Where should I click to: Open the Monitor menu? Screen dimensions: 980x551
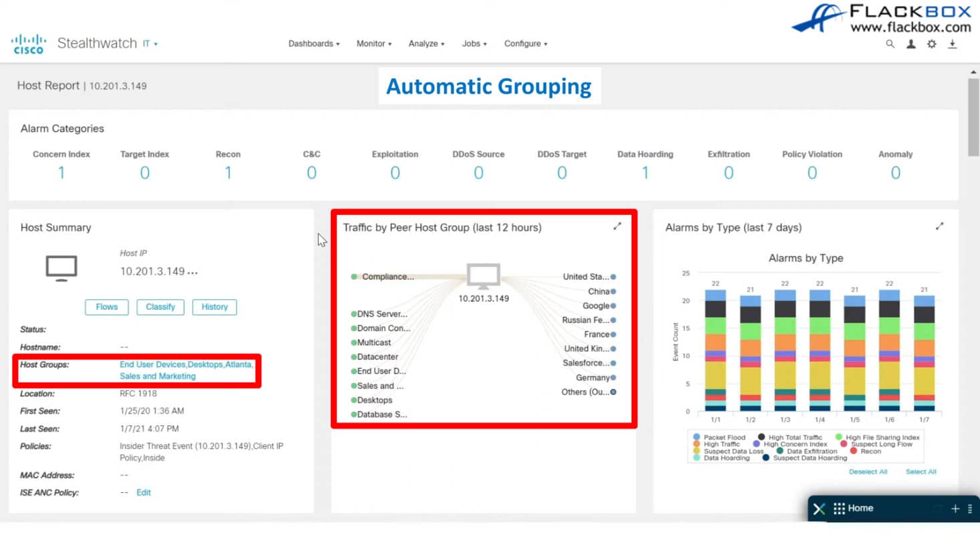373,44
